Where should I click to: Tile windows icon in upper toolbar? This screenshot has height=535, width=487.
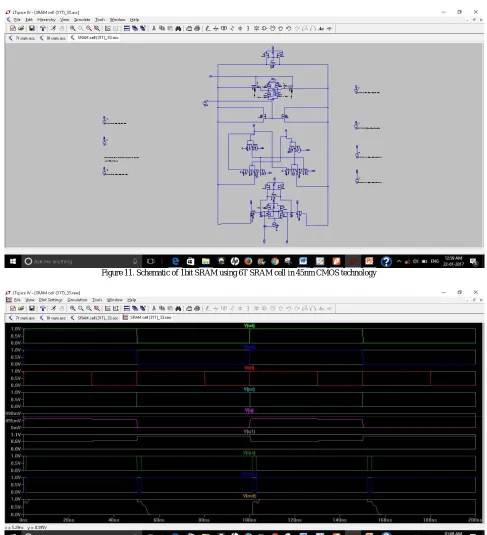127,28
